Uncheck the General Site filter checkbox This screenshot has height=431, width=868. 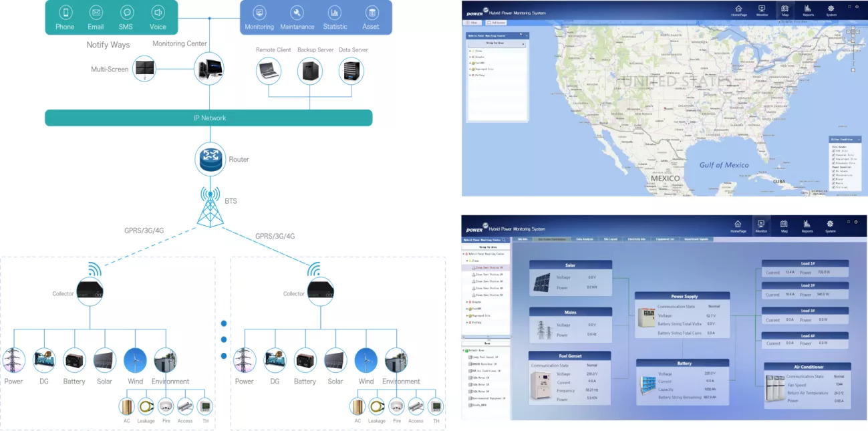pos(833,155)
